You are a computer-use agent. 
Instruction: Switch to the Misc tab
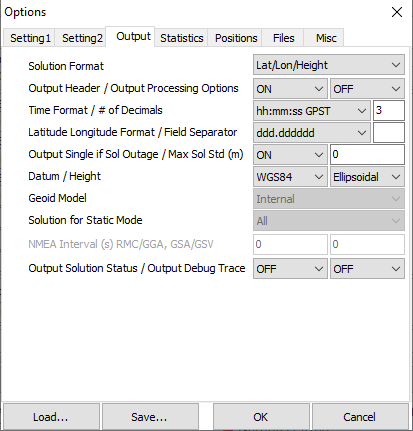(x=324, y=38)
